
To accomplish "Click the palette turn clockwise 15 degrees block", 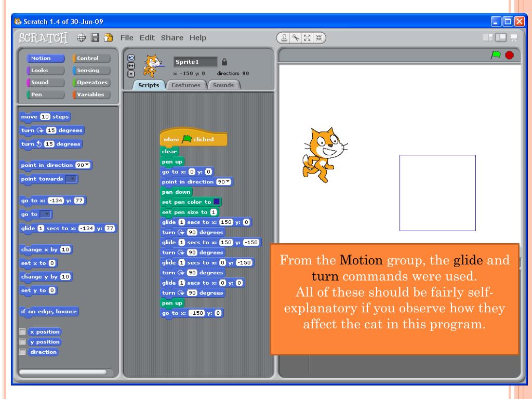I will [x=51, y=130].
